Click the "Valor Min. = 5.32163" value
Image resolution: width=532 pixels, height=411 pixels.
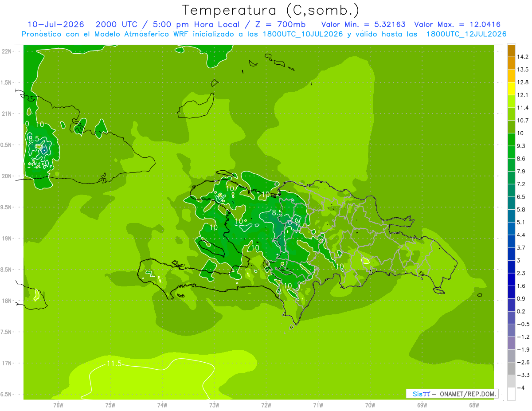(364, 24)
